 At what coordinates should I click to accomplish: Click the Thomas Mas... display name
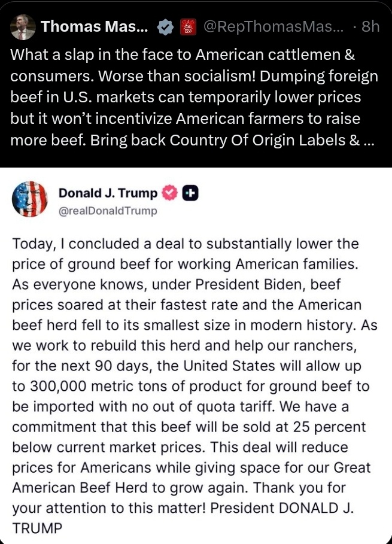(x=95, y=26)
